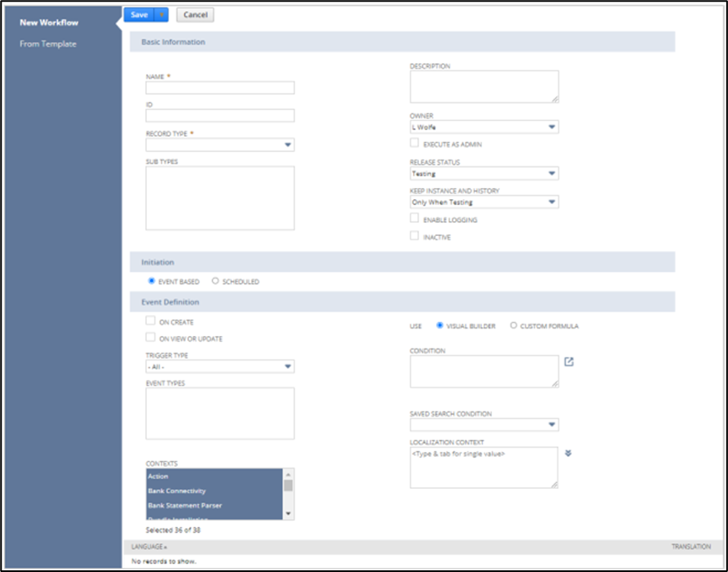This screenshot has height=572, width=728.
Task: Cancel creating the workflow
Action: click(195, 14)
